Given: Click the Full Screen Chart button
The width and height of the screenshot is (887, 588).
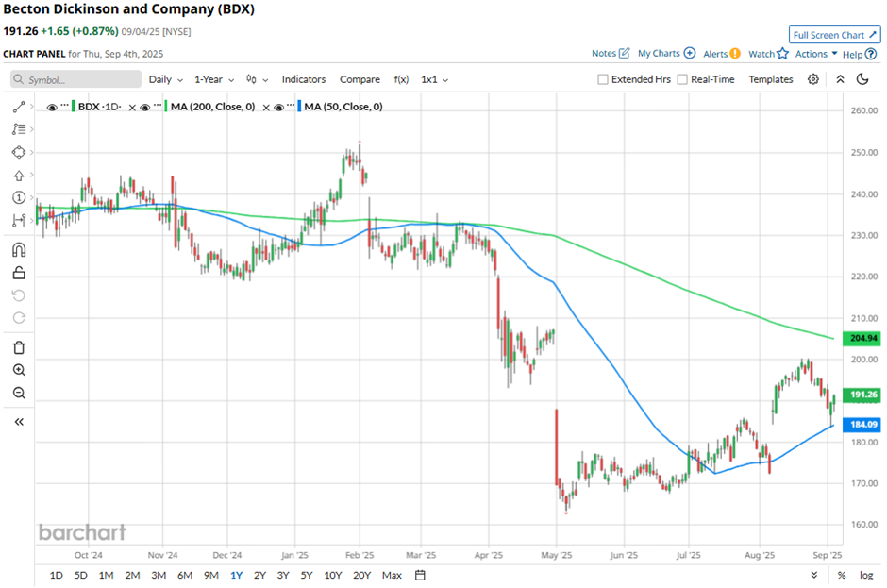Looking at the screenshot, I should tap(835, 35).
